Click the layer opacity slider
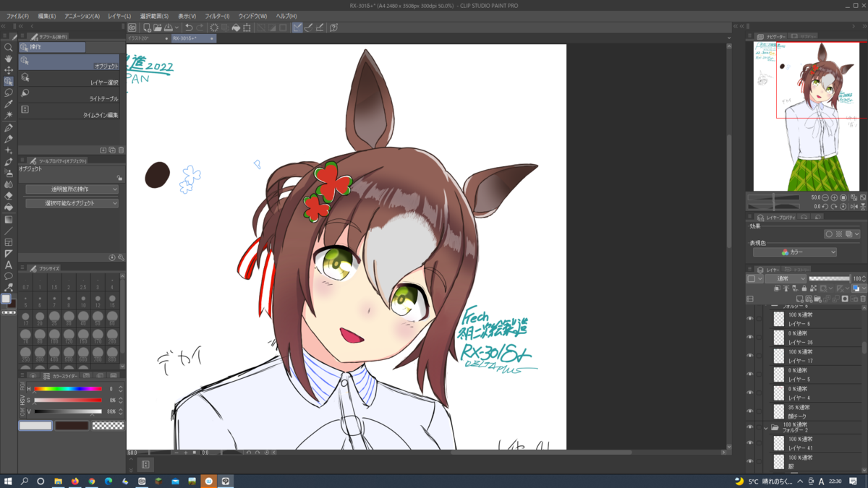 coord(830,278)
